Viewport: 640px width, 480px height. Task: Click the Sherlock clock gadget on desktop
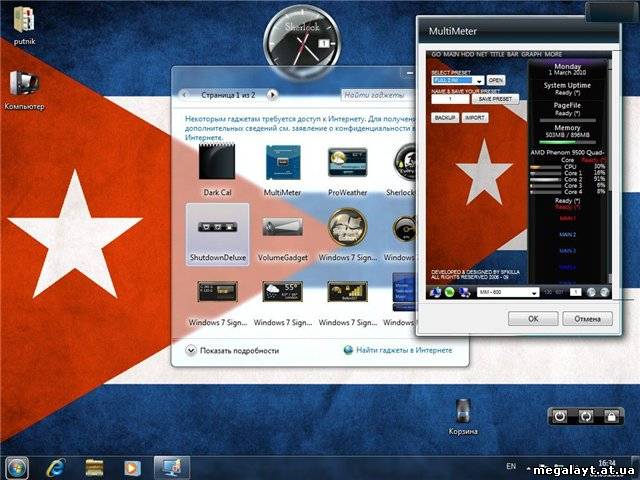(302, 42)
